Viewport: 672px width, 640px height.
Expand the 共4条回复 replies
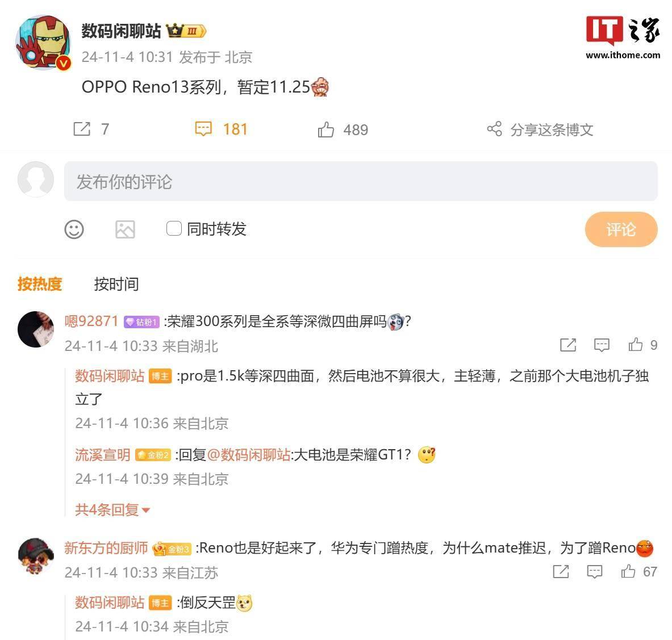[112, 510]
